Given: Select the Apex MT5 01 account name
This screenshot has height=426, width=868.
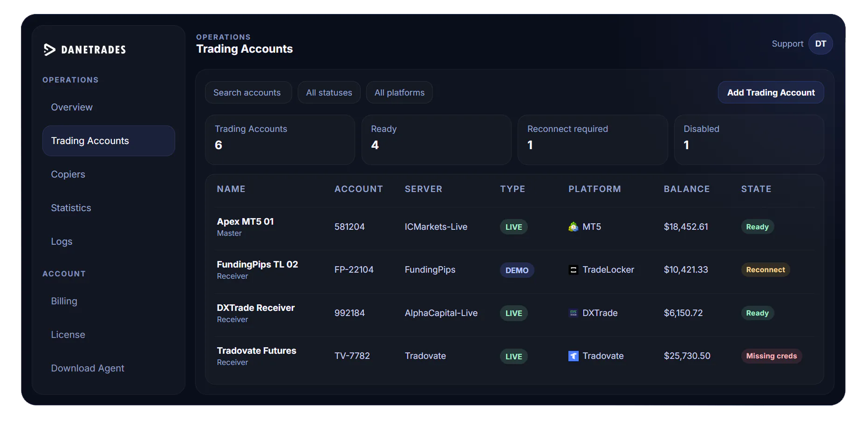Looking at the screenshot, I should click(245, 222).
